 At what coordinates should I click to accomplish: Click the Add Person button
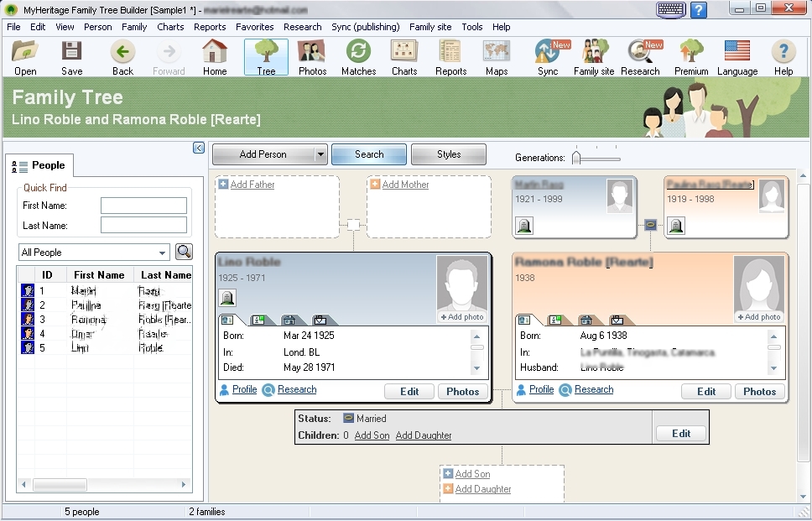(x=263, y=154)
